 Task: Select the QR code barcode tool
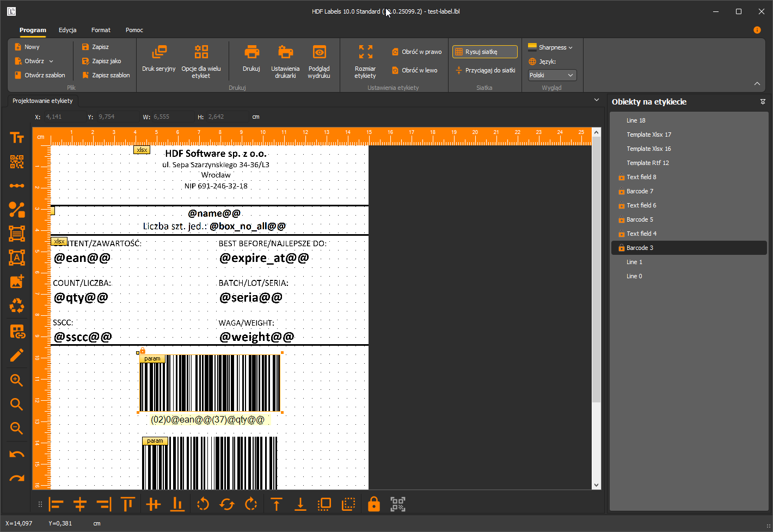(x=17, y=162)
